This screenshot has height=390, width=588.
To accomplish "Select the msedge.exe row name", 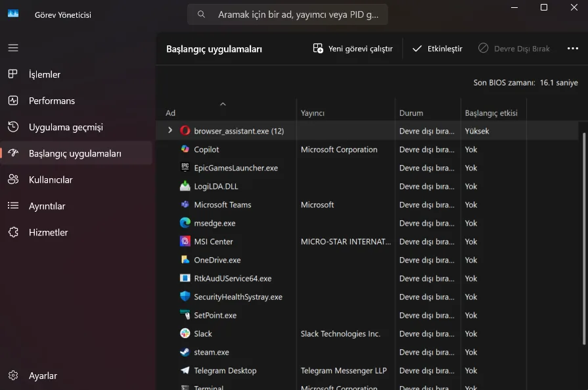I will 214,223.
